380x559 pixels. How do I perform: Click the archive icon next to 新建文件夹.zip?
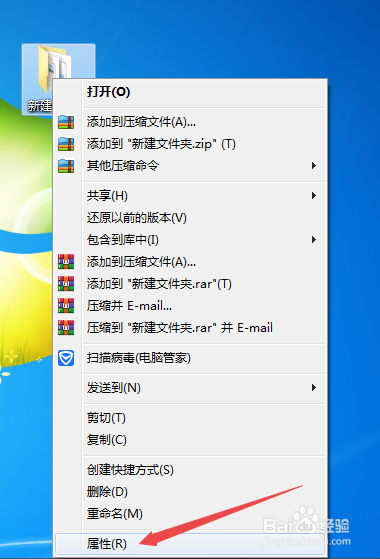tap(66, 144)
